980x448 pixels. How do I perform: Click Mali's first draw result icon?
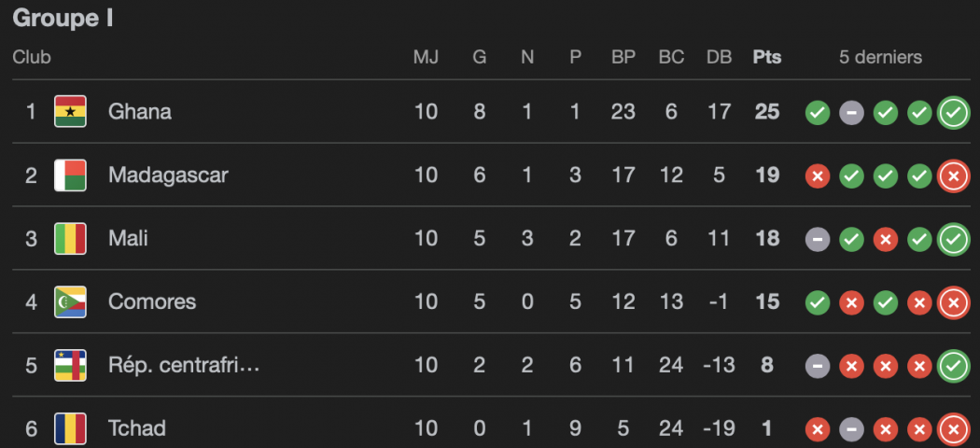817,240
